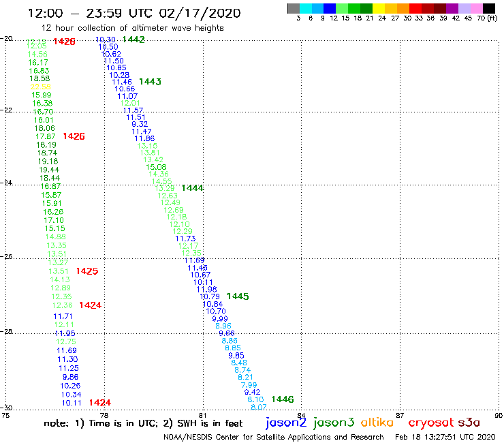Image resolution: width=504 pixels, height=443 pixels.
Task: Click the 19.18 wave height value
Action: point(48,162)
